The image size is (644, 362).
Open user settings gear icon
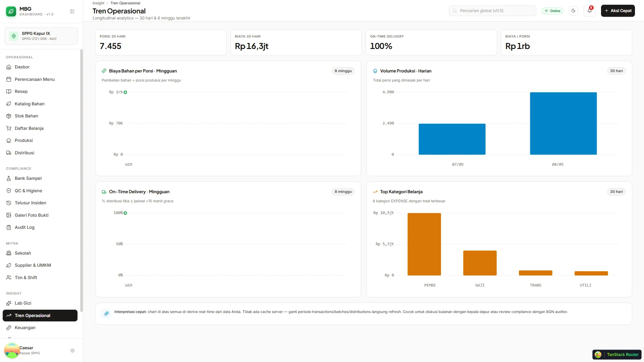(72, 351)
